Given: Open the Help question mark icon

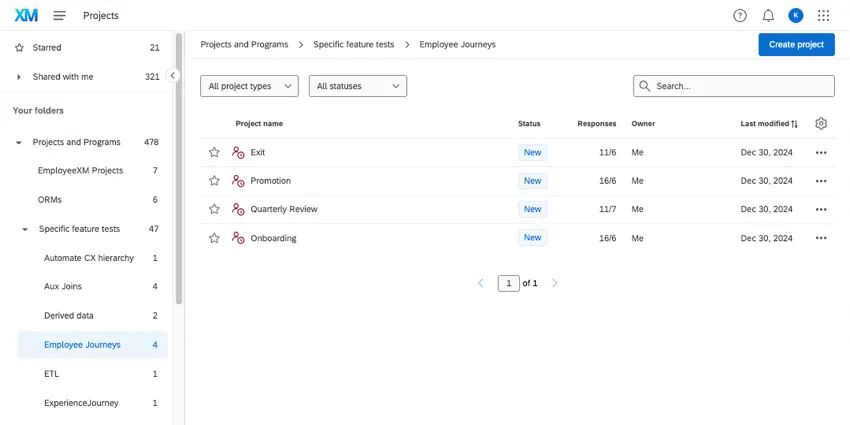Looking at the screenshot, I should tap(740, 16).
